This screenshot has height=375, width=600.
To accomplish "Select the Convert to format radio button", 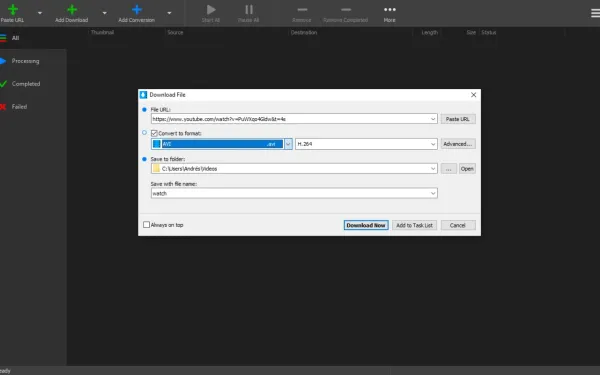I will [144, 133].
